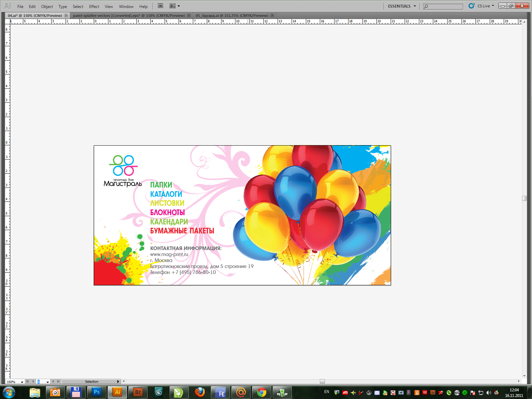532x399 pixels.
Task: Switch to the paint-splatter-vectors eps document tab
Action: tap(129, 16)
